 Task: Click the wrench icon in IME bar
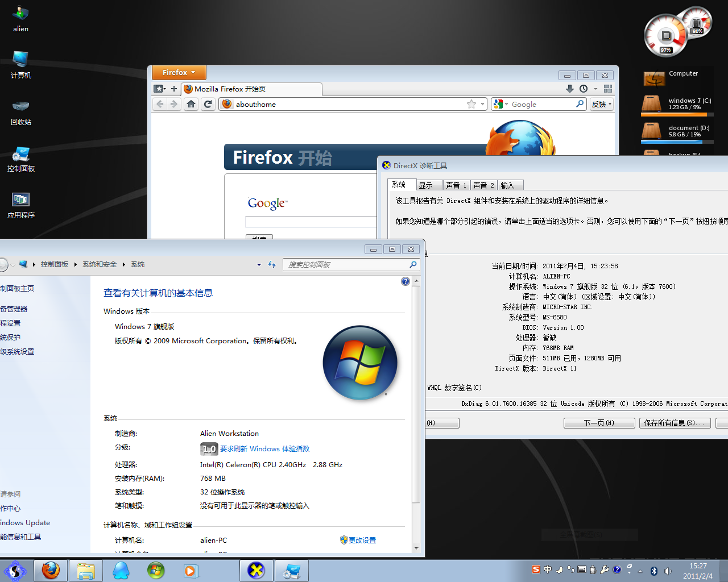pos(605,569)
